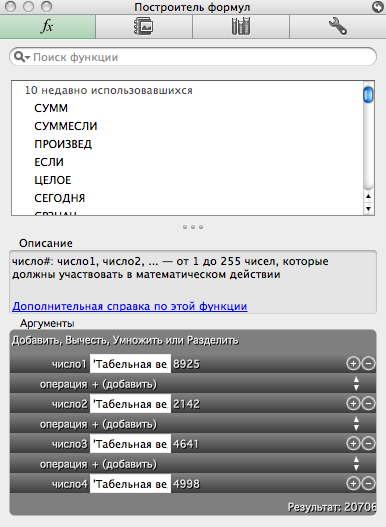Remove число2 argument with minus button
The width and height of the screenshot is (386, 527).
coord(369,403)
